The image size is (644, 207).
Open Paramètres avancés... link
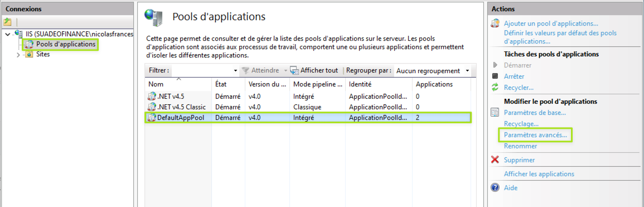tap(535, 134)
